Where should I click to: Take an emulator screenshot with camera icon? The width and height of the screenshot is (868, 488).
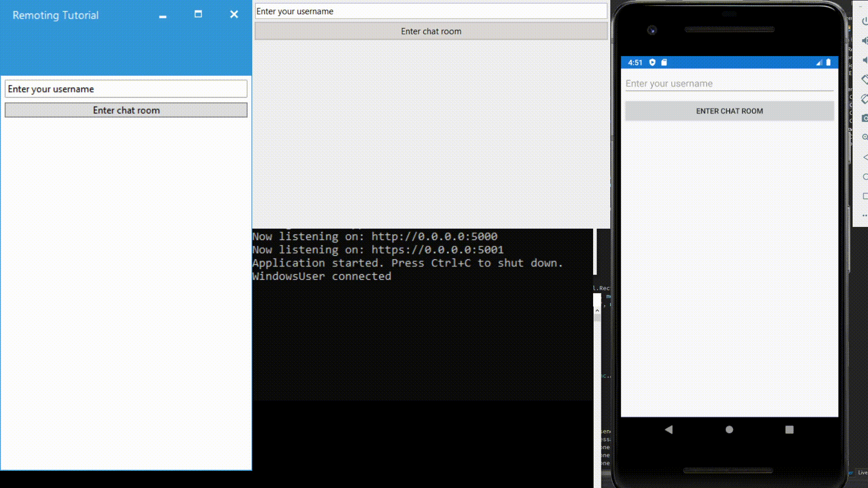coord(864,118)
